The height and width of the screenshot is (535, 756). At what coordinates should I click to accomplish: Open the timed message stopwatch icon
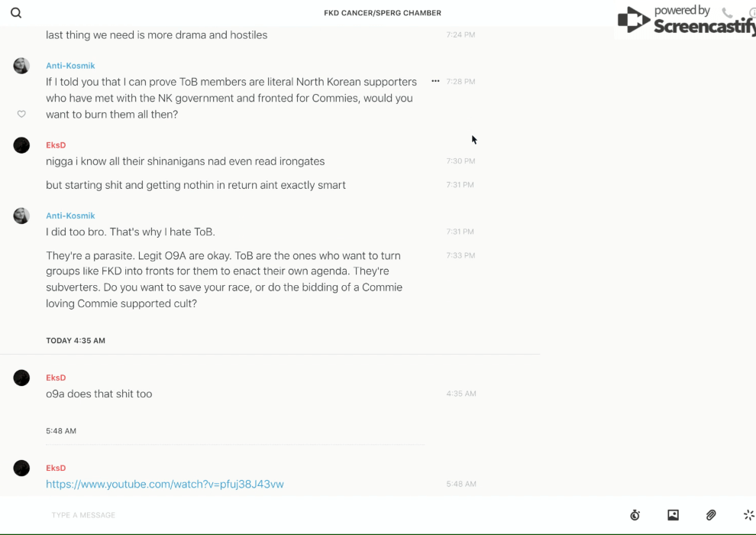coord(635,515)
